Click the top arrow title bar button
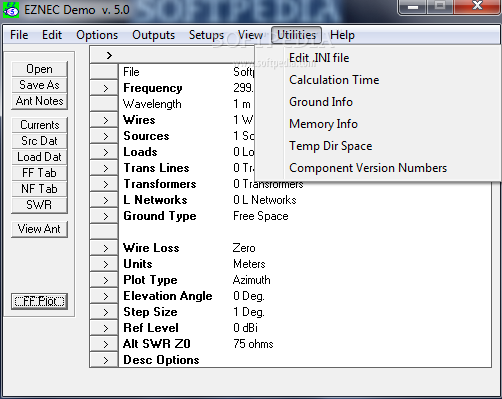Viewport: 502px width, 399px height. [x=109, y=55]
